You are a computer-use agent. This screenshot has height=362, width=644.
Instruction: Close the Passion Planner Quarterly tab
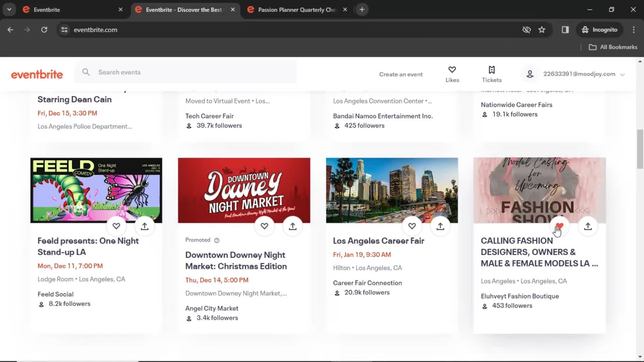345,10
